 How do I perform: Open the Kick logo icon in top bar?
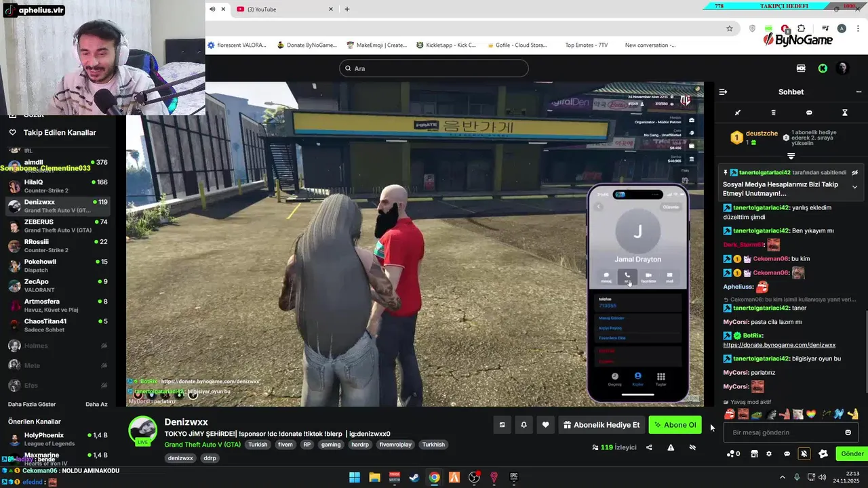[x=823, y=68]
